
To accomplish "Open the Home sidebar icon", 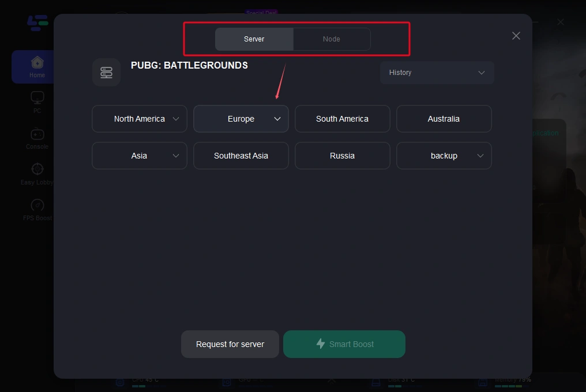I will point(37,63).
